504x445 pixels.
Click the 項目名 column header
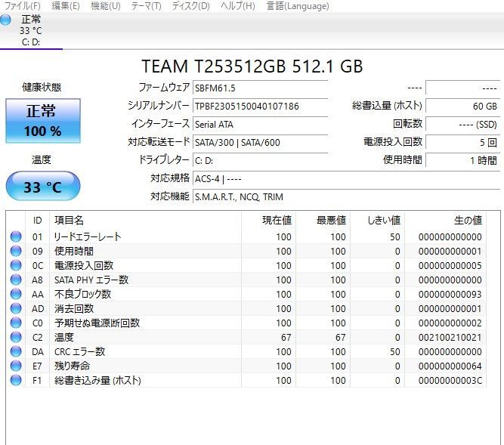point(145,221)
